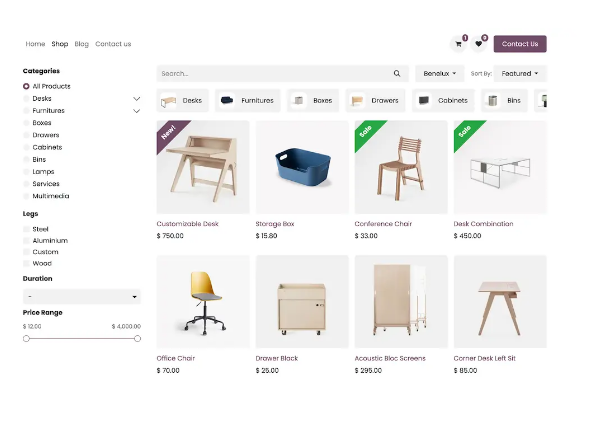Select the Boxes category chip icon
This screenshot has width=591, height=439.
point(299,101)
